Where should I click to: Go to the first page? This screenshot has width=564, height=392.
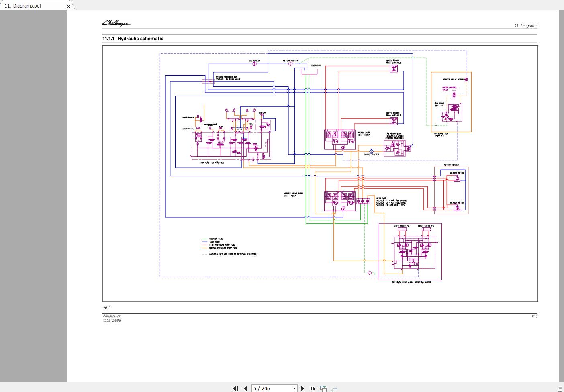coord(235,388)
